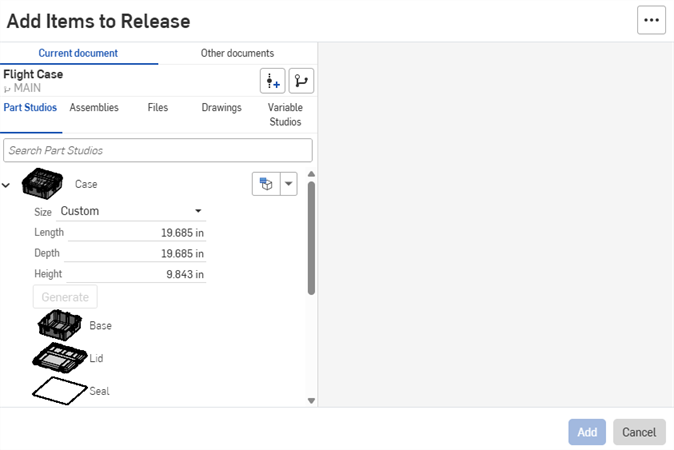Collapse the Case part studio row
Viewport: 674px width, 450px height.
tap(8, 185)
